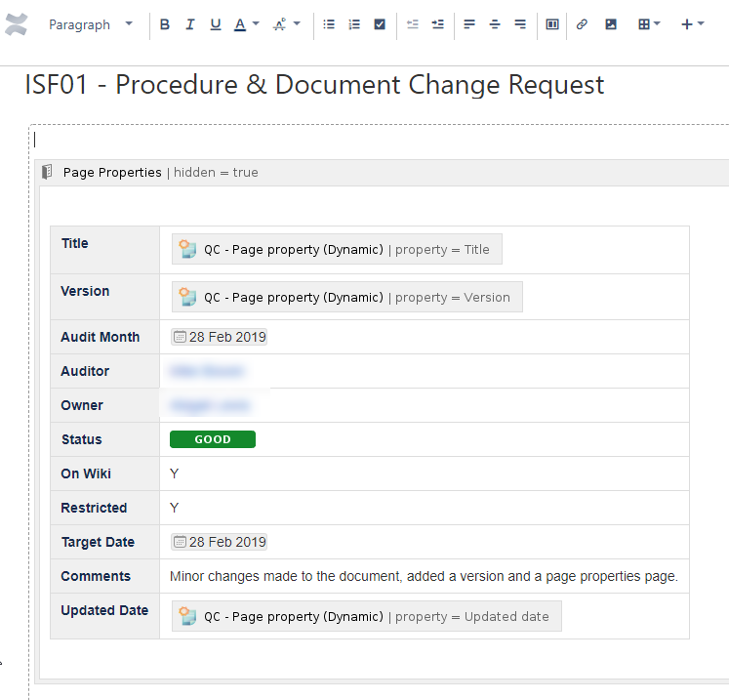This screenshot has width=729, height=700.
Task: Insert a bullet list
Action: coord(329,24)
